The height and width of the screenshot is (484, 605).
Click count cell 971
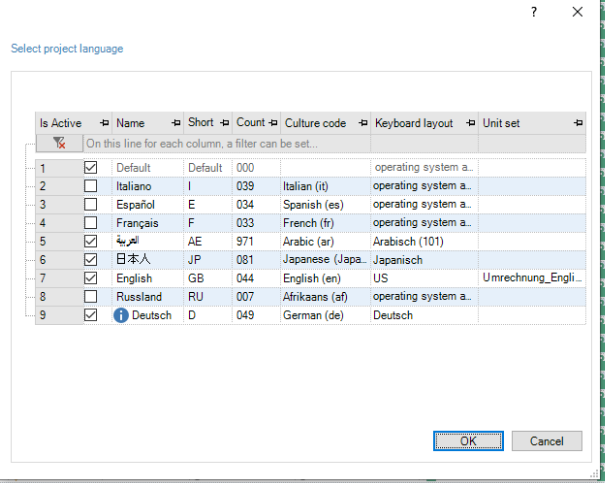pyautogui.click(x=256, y=241)
